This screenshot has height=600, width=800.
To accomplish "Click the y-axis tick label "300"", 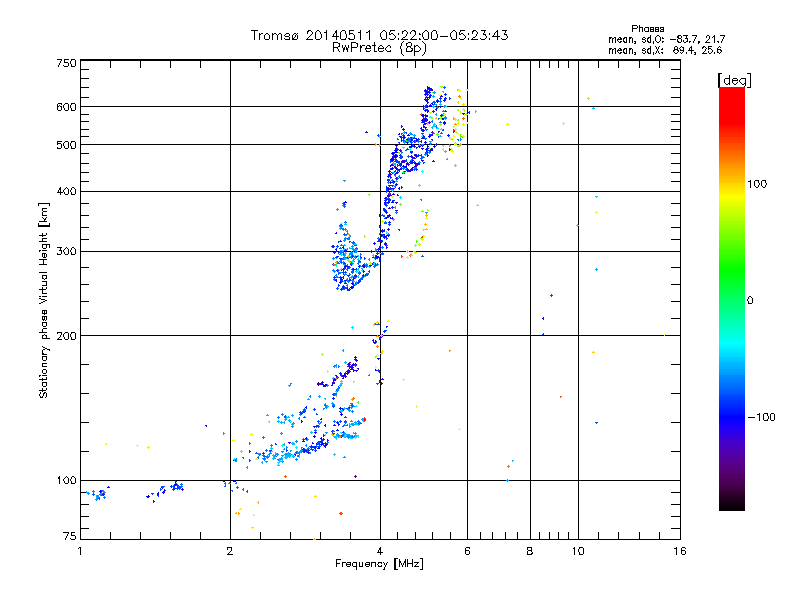I will pos(66,252).
